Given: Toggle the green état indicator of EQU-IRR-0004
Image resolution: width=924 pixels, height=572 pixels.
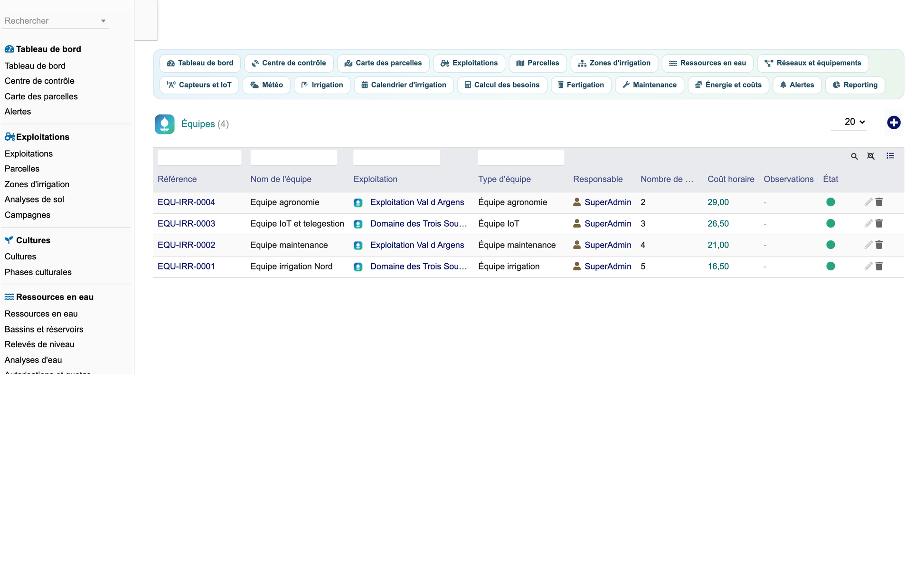Looking at the screenshot, I should coord(830,202).
